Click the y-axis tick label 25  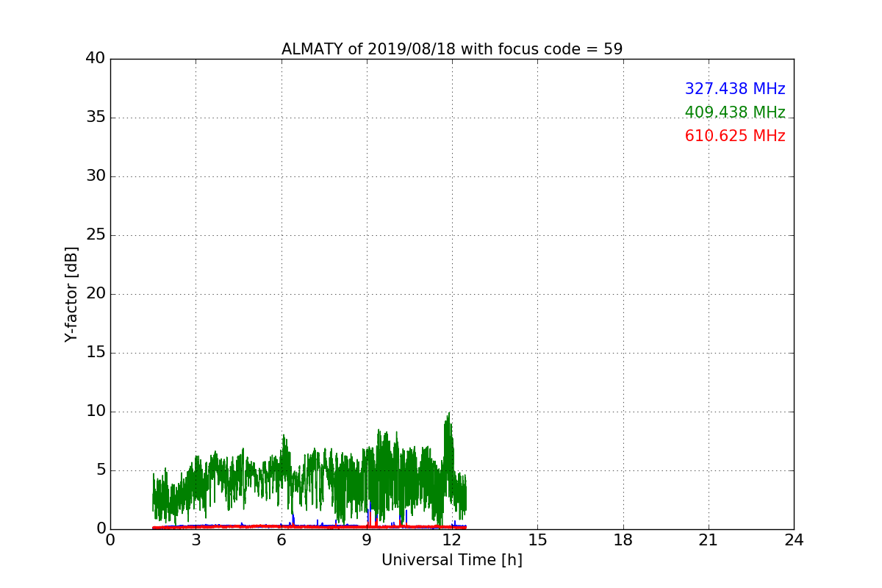96,235
